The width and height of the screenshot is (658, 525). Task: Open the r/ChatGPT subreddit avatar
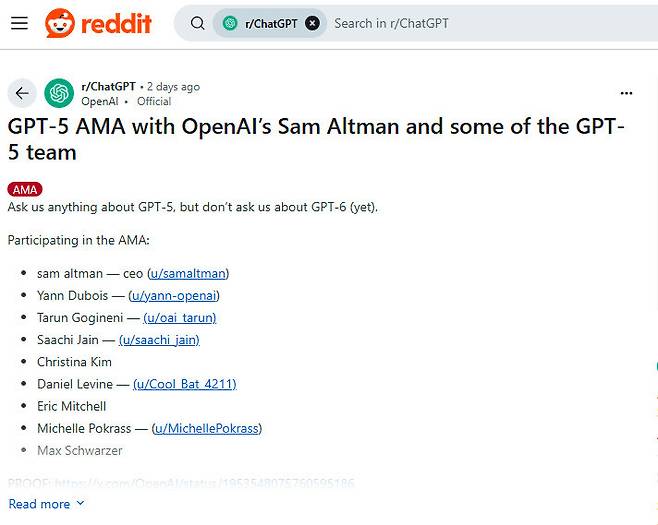click(x=59, y=93)
